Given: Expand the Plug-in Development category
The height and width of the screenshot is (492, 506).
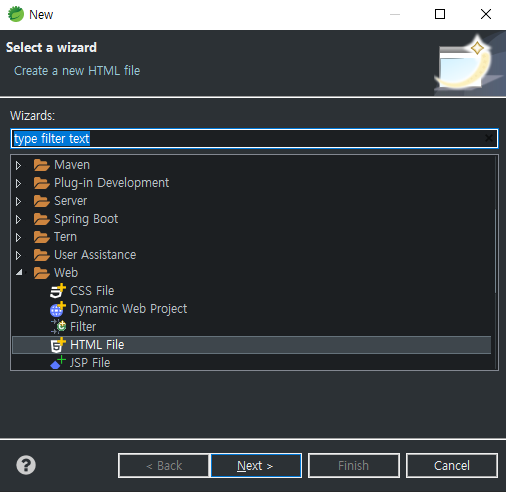Looking at the screenshot, I should (x=18, y=183).
